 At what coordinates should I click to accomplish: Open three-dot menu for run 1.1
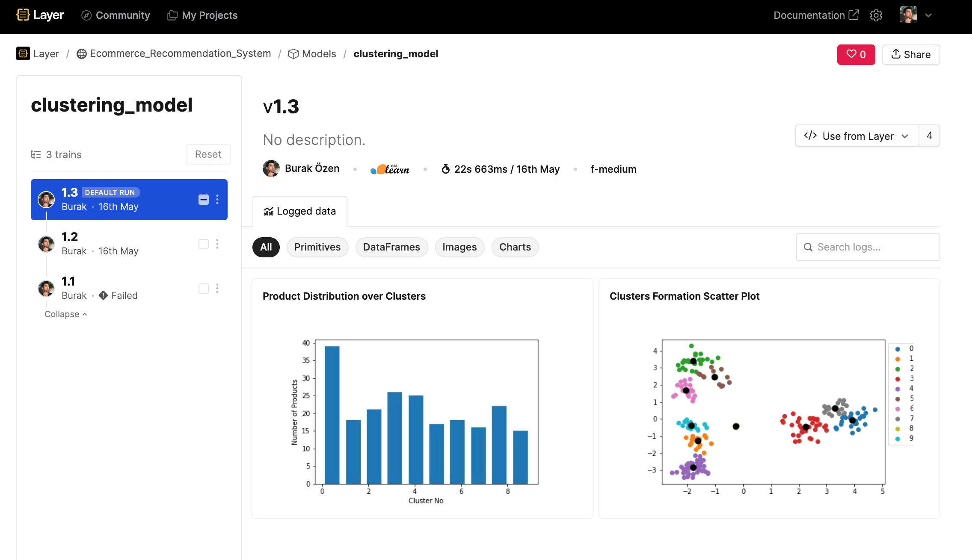[217, 289]
